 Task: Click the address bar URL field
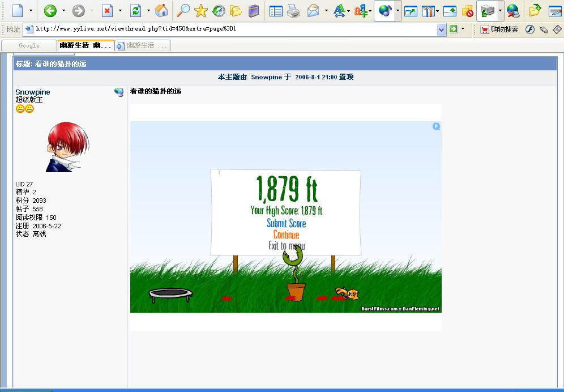coord(230,29)
